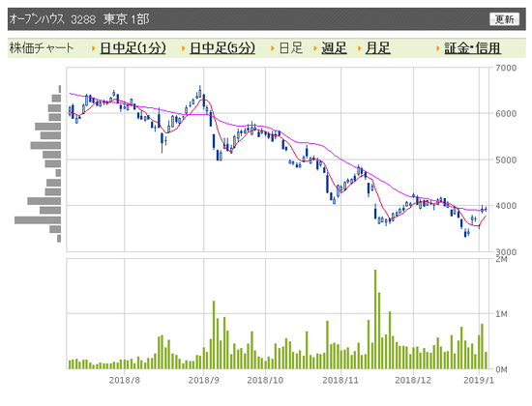This screenshot has height=406, width=532.
Task: Click the 4000 price axis label
Action: click(506, 206)
